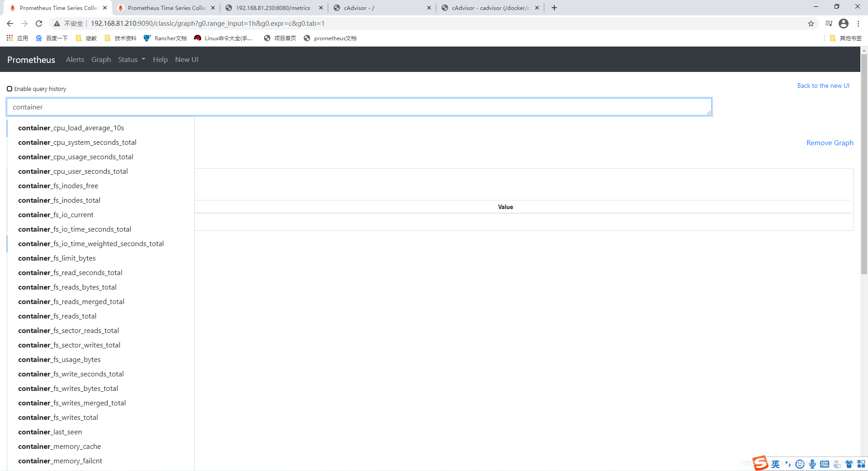Select container_cpu_user_seconds_total suggestion
This screenshot has width=868, height=471.
[x=101, y=171]
